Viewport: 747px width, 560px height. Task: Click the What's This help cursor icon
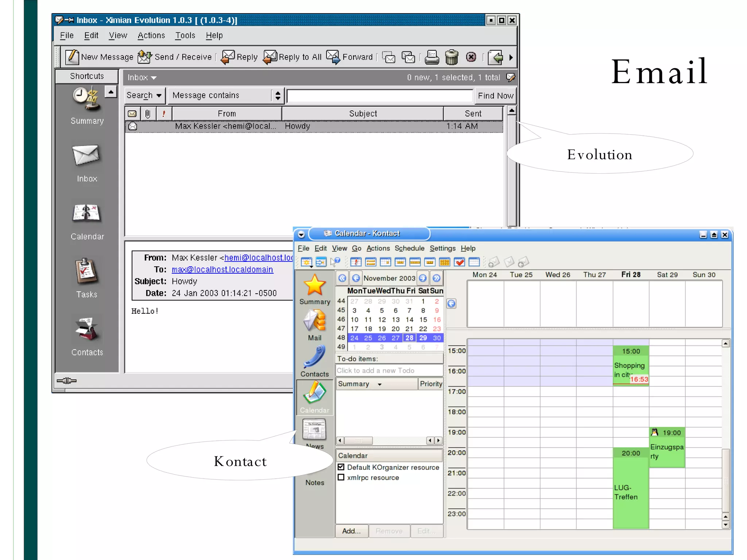point(335,262)
